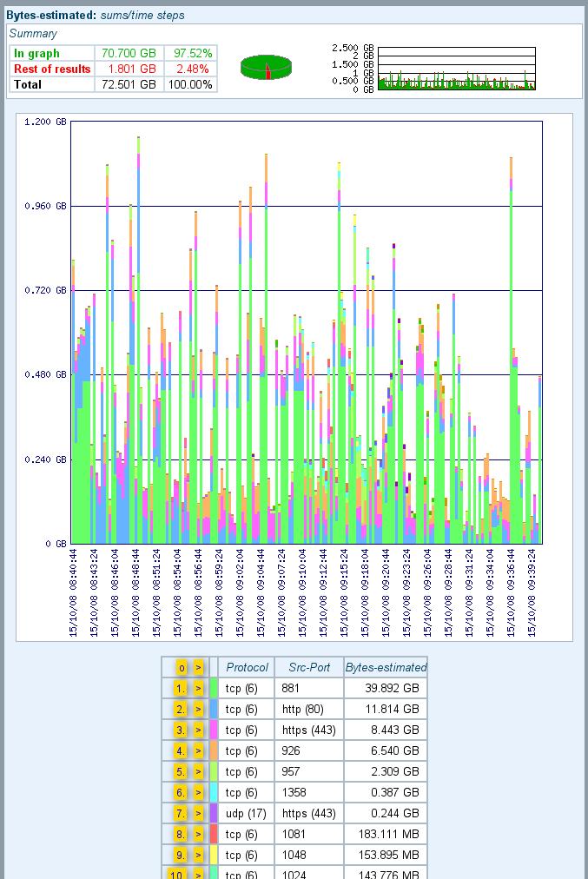Screen dimensions: 588x879
Task: Expand row 1 using its '>' arrow
Action: tap(198, 689)
